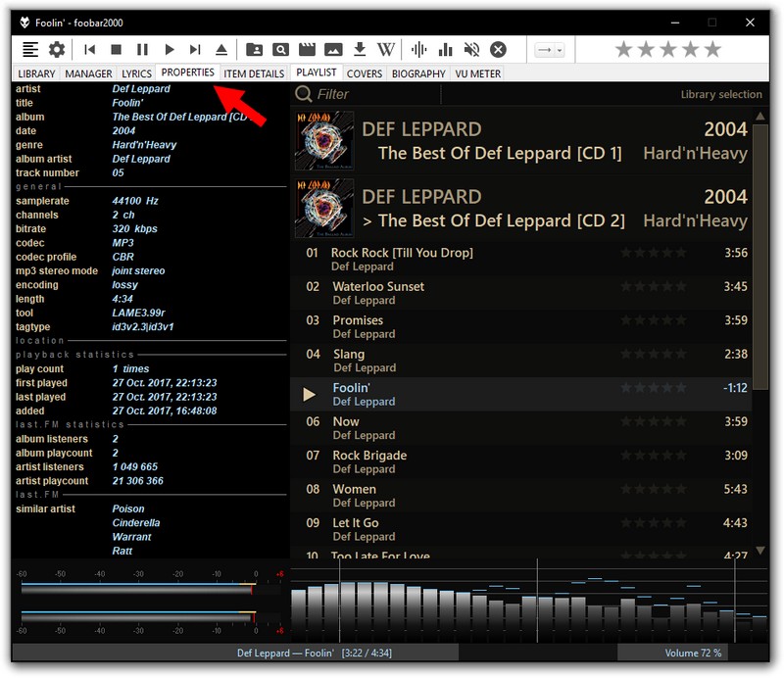Viewport: 784px width, 678px height.
Task: Select the CD 1 album cover thumbnail
Action: pos(324,141)
